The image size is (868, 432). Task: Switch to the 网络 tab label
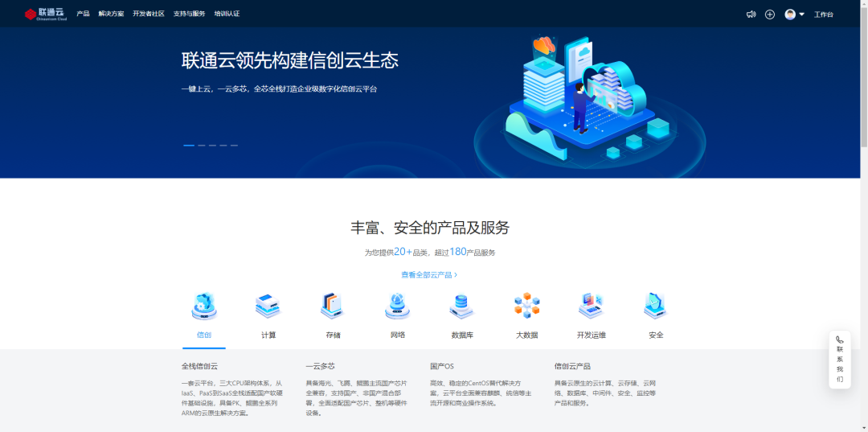coord(398,335)
